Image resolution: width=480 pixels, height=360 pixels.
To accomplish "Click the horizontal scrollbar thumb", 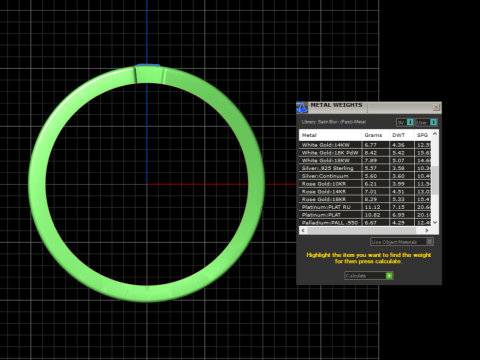I will (362, 230).
